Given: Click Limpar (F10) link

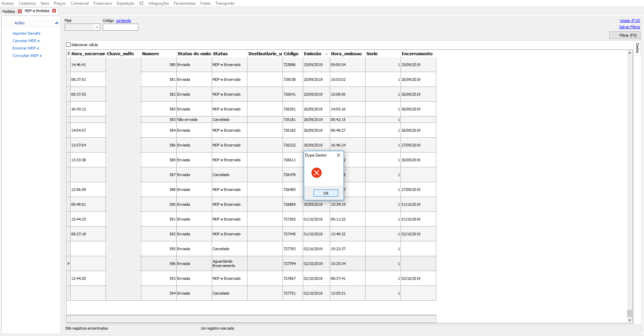Looking at the screenshot, I should pos(630,21).
